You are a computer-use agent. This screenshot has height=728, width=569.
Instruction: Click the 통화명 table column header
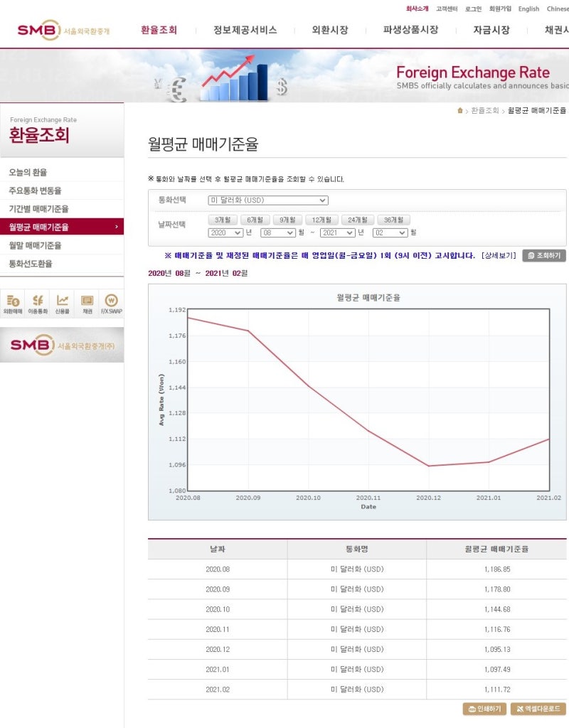click(357, 549)
